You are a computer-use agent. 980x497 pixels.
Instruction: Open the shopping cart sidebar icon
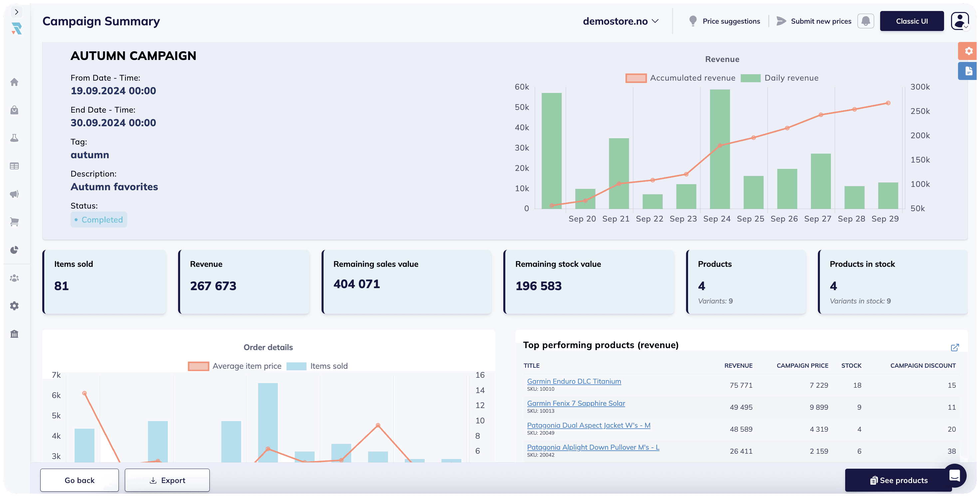click(x=14, y=222)
